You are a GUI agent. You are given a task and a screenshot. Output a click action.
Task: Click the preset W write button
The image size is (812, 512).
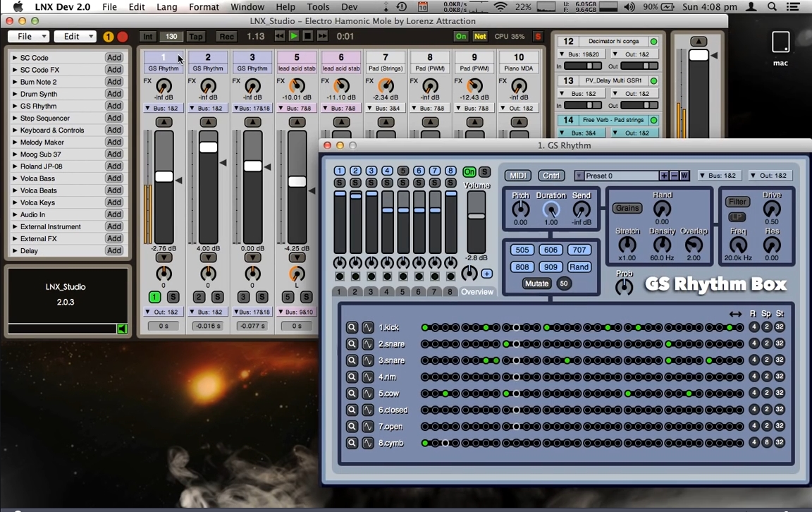pos(684,176)
